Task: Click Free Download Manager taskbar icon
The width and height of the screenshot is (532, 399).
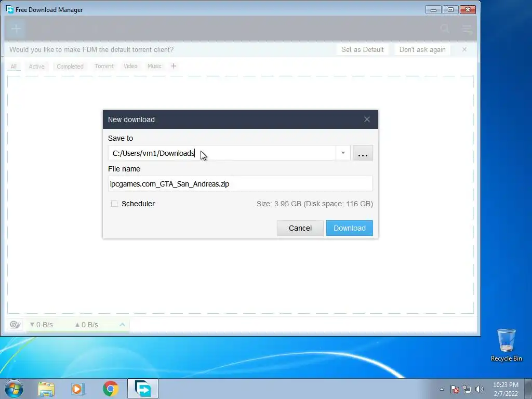Action: coord(143,389)
